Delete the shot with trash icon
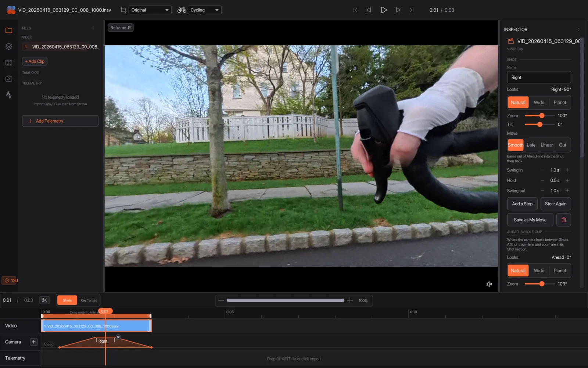Viewport: 588px width, 368px height. click(x=564, y=220)
